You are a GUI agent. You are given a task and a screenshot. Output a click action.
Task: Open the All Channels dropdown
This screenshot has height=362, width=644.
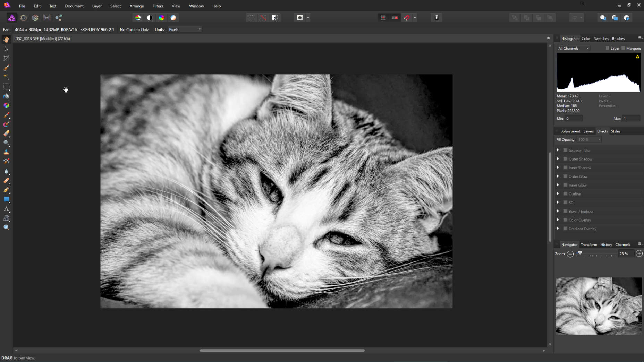pos(573,48)
